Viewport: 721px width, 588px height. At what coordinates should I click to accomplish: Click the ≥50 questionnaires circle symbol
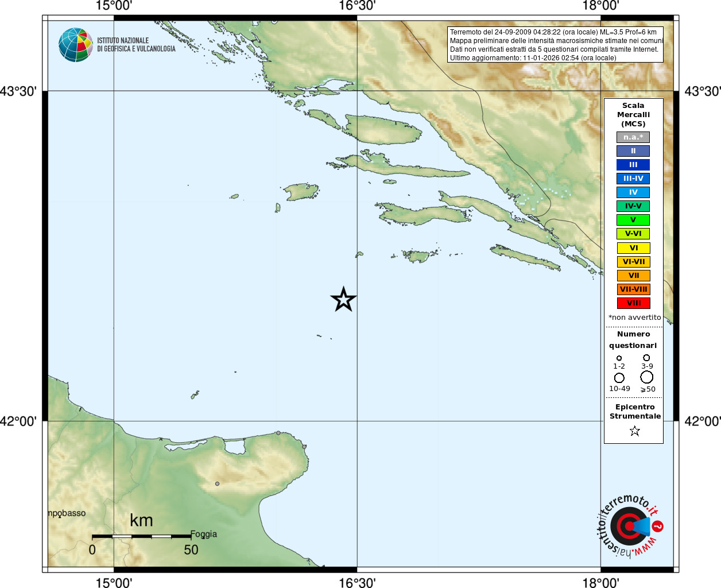coord(647,377)
